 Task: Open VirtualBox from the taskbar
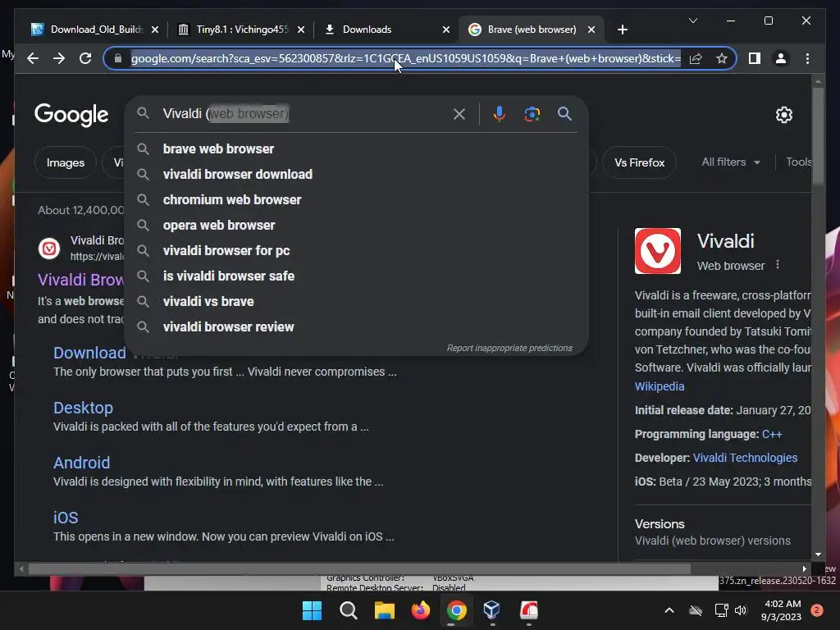click(492, 610)
